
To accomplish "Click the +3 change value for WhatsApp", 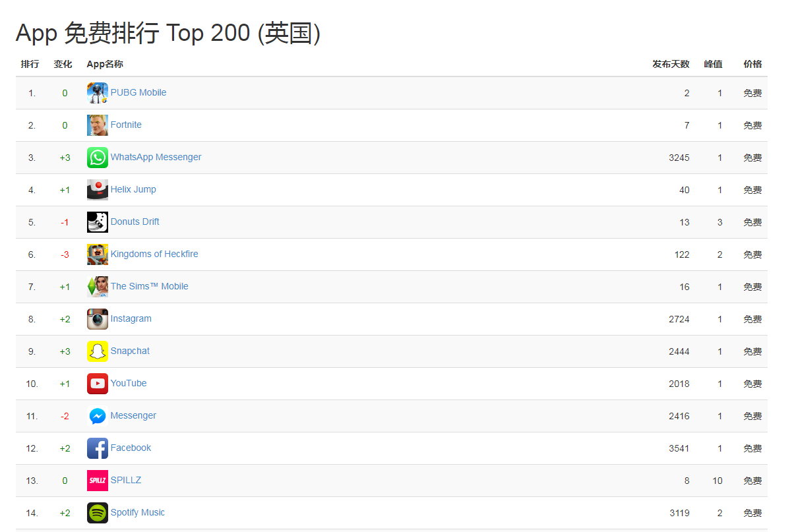I will click(x=65, y=158).
